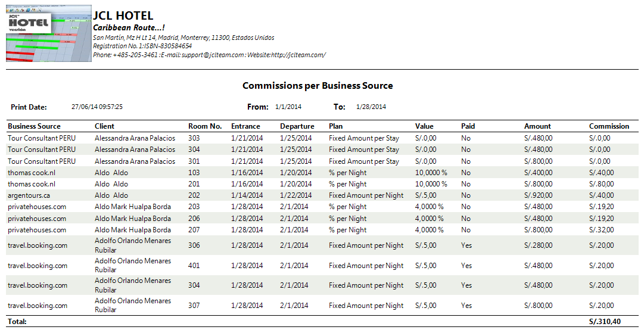Select the print date timestamp value
This screenshot has width=644, height=333.
[97, 107]
